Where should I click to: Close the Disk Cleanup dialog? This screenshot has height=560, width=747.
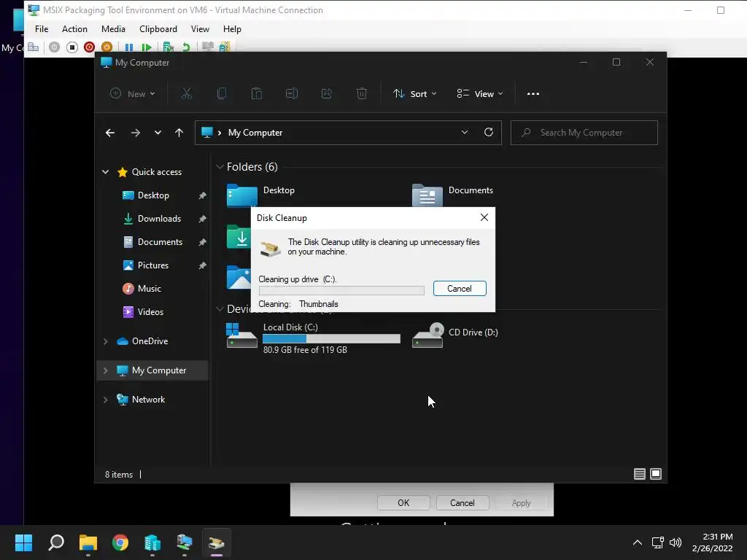pos(484,217)
